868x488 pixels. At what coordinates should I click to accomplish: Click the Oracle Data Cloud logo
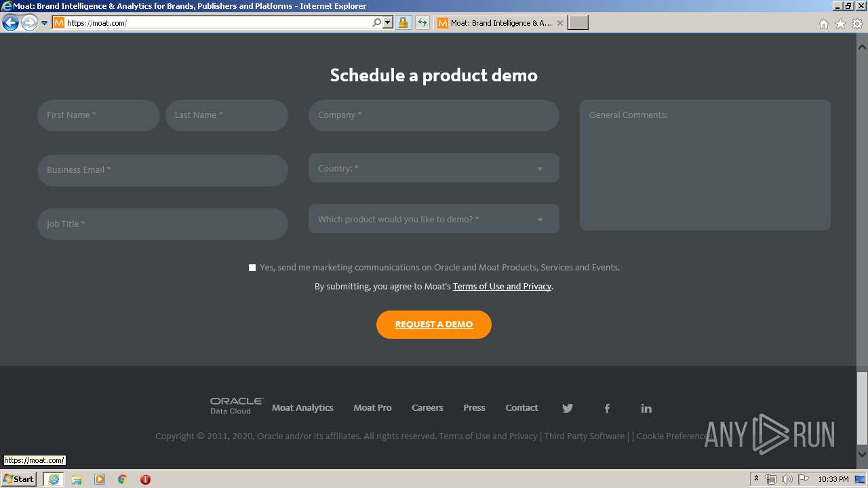(x=236, y=406)
